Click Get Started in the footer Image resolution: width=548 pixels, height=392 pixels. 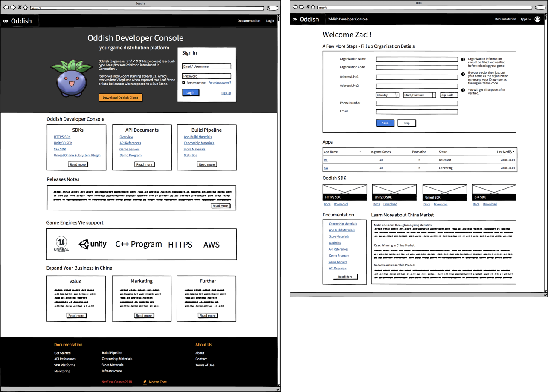coord(62,353)
